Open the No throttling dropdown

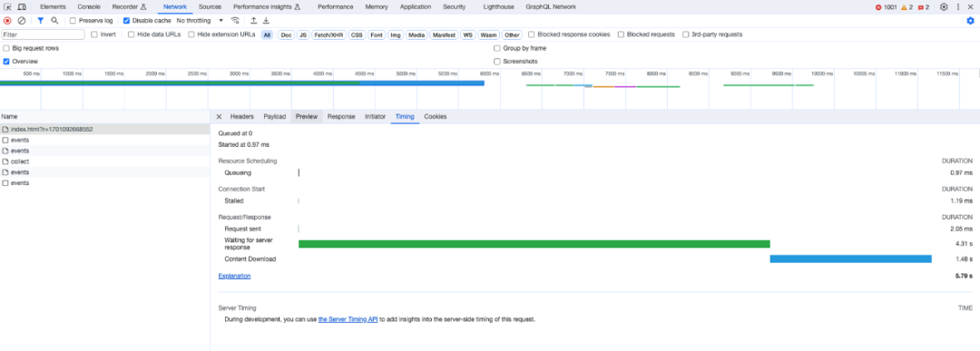point(200,21)
